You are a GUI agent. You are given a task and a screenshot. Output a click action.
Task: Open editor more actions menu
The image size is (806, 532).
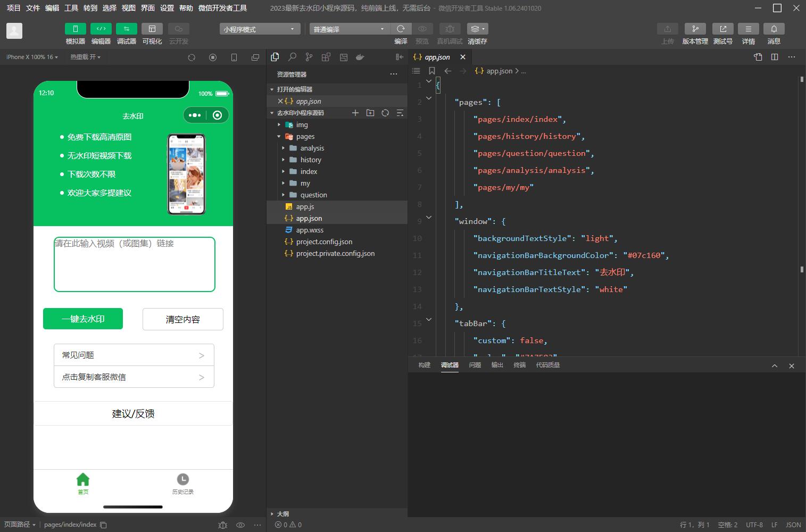click(792, 57)
